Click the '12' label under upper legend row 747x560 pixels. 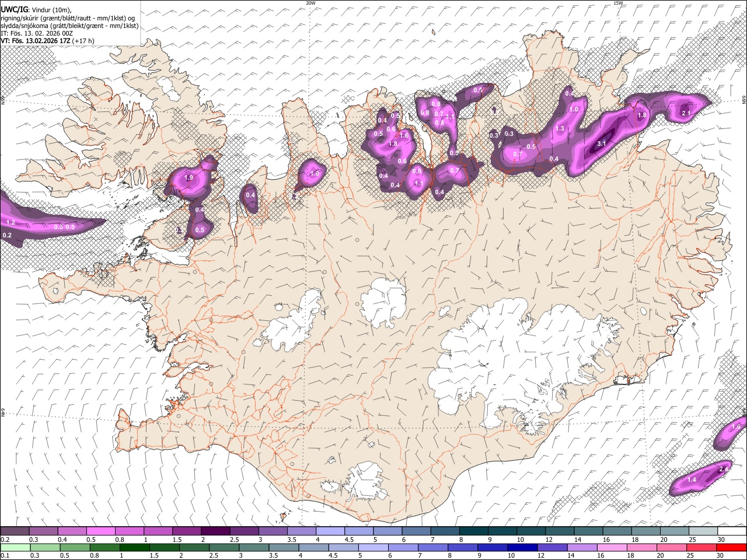tap(549, 540)
